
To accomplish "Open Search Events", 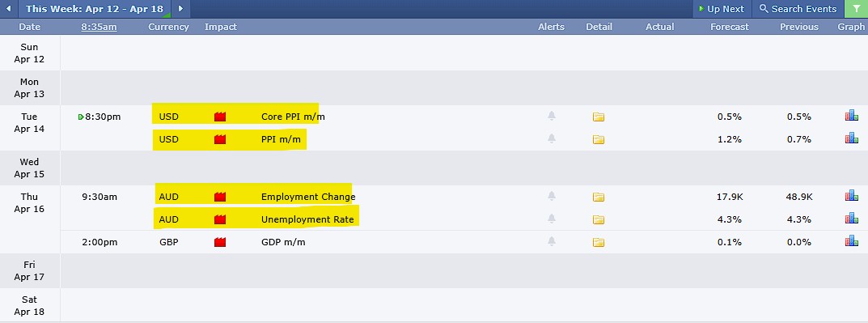I will tap(798, 9).
